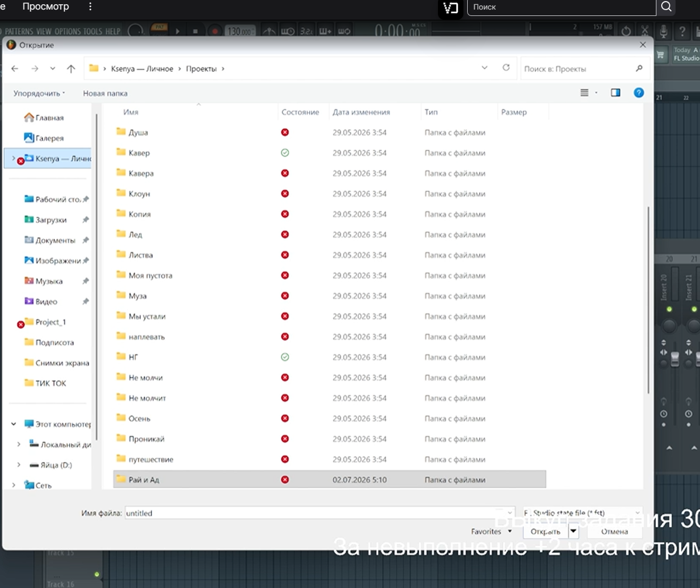Screen dimensions: 700x588
Task: Open Загрузки quick access folder
Action: 46,220
